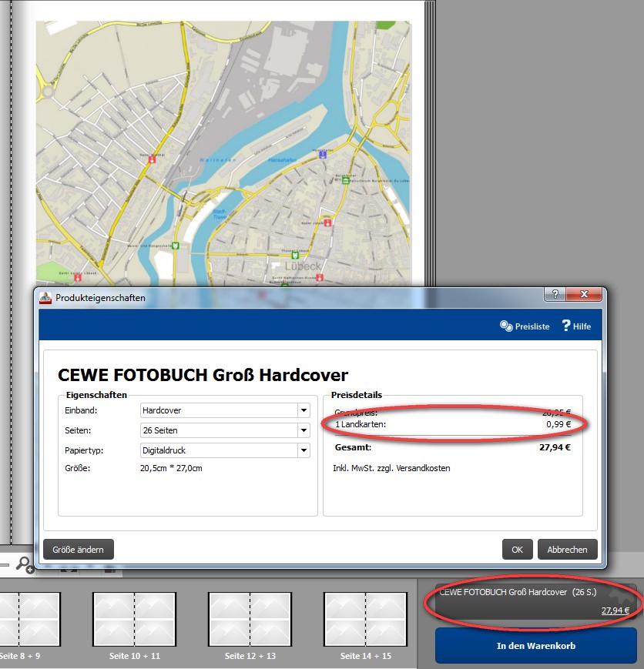This screenshot has height=669, width=644.
Task: Click the dialog's question mark help button
Action: 554,296
